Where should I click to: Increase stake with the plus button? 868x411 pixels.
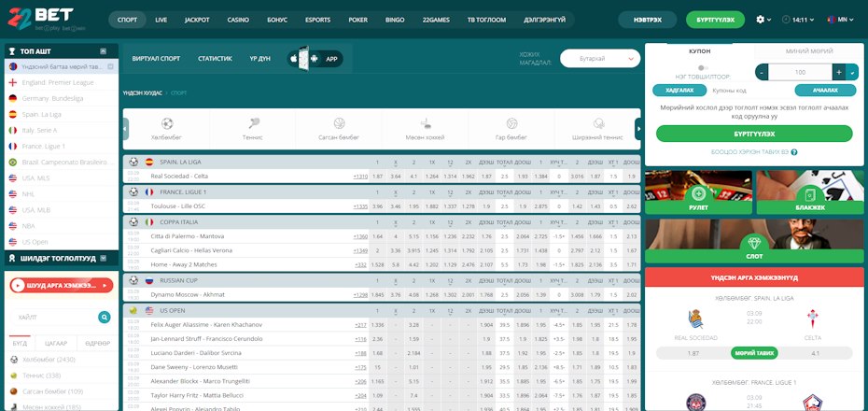(839, 72)
